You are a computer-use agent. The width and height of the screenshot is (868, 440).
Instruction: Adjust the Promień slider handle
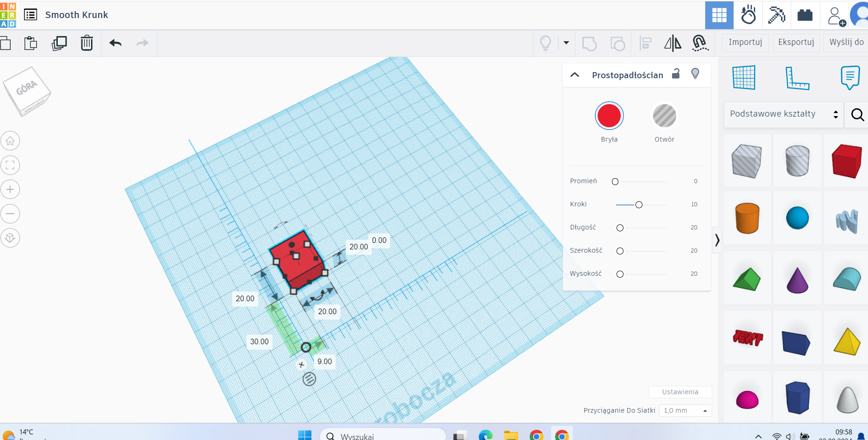[x=615, y=181]
